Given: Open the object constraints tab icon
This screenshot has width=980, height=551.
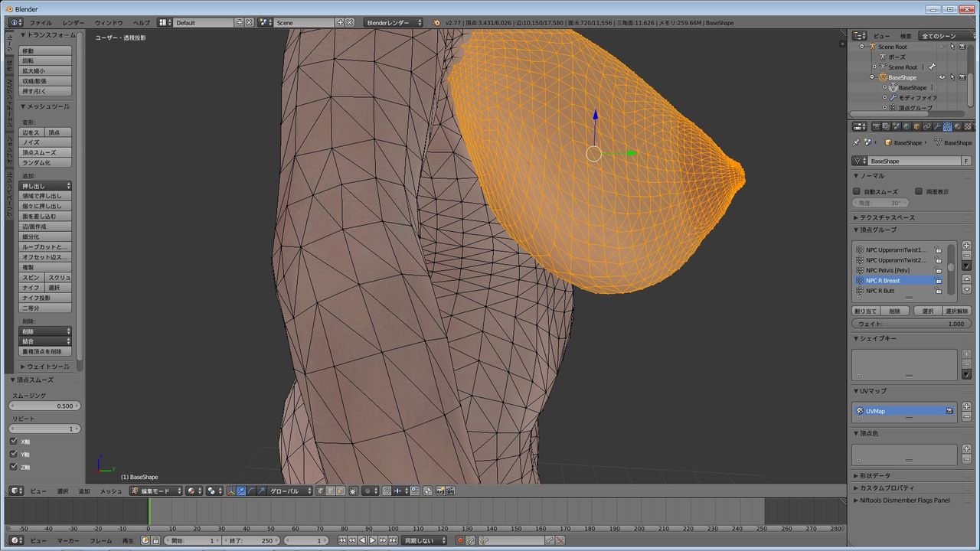Looking at the screenshot, I should (x=927, y=126).
